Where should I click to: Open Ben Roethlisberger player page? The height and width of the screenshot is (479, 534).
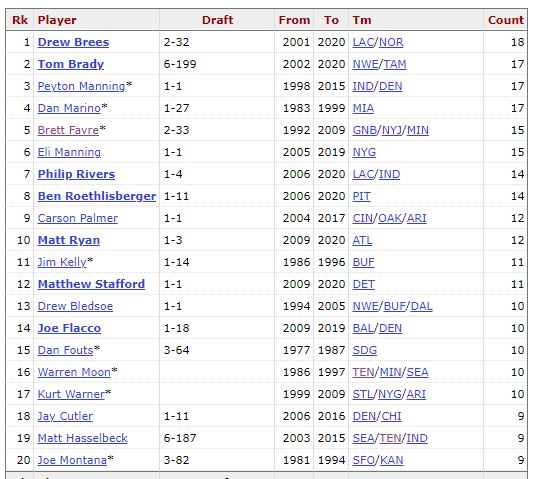tap(97, 196)
